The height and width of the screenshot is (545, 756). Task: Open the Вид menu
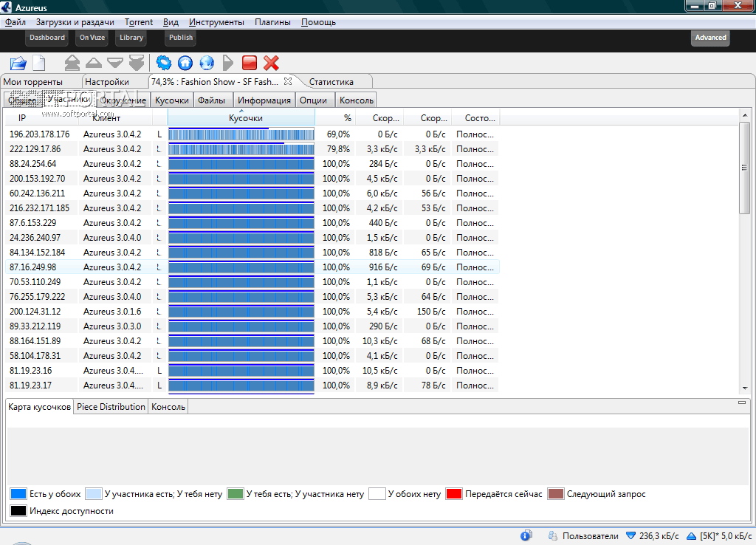click(x=171, y=22)
